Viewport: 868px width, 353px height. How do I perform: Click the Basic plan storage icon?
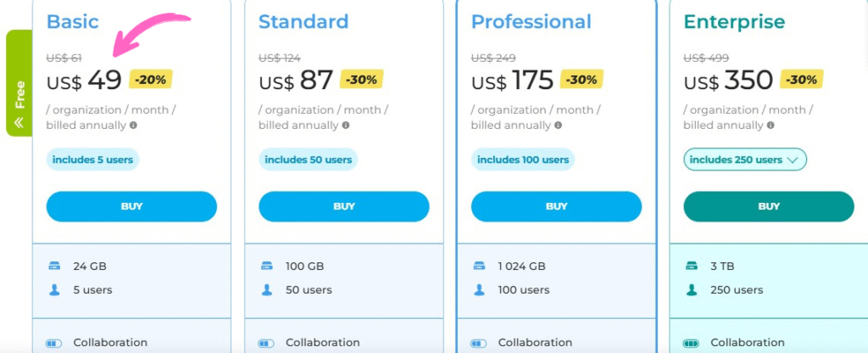click(x=54, y=266)
